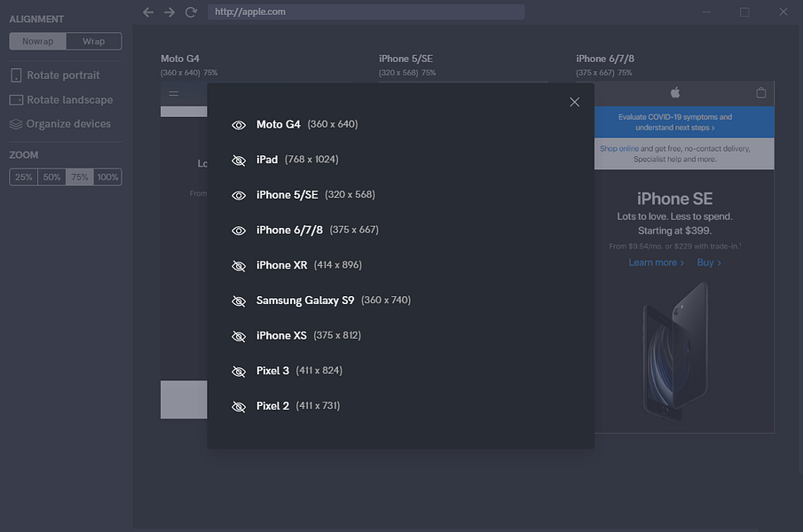The height and width of the screenshot is (532, 803).
Task: Set zoom to 100%
Action: [107, 177]
